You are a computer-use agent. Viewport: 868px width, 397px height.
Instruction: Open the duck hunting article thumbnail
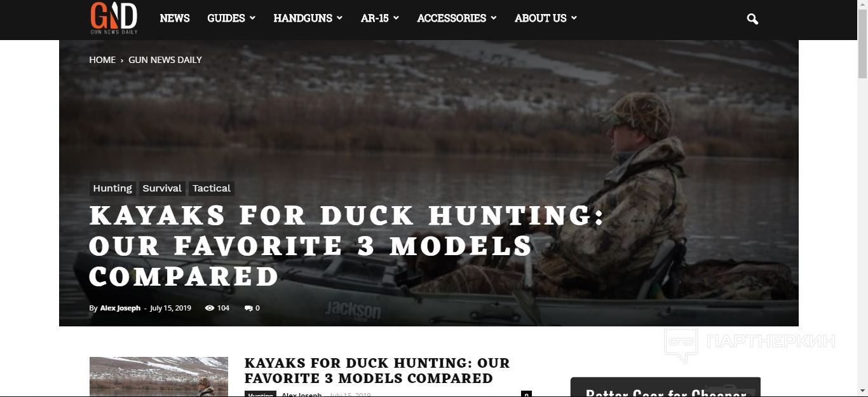(x=159, y=377)
